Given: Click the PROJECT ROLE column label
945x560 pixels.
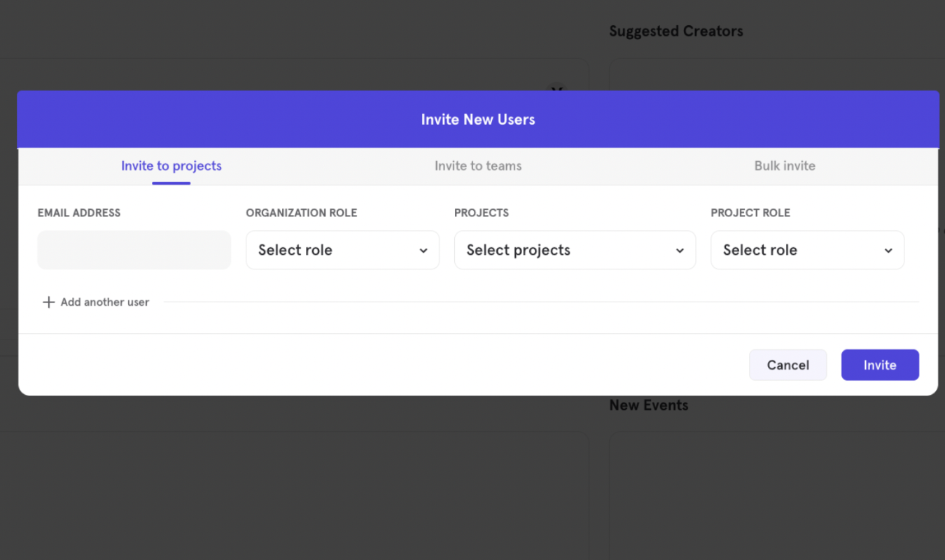Looking at the screenshot, I should [750, 213].
